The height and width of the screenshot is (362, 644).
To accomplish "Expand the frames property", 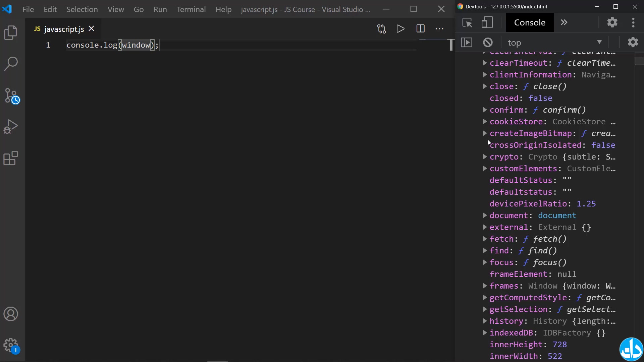I will (x=485, y=286).
